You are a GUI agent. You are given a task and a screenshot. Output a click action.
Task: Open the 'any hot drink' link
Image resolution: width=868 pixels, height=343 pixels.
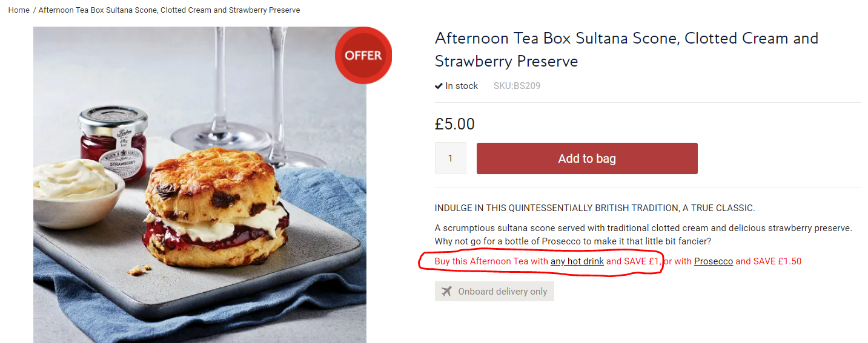(577, 261)
